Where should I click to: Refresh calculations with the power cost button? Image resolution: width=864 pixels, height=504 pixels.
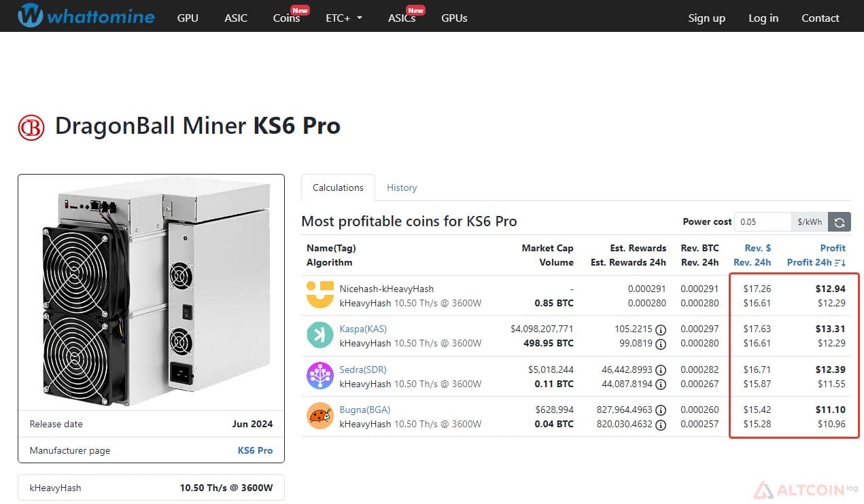840,221
